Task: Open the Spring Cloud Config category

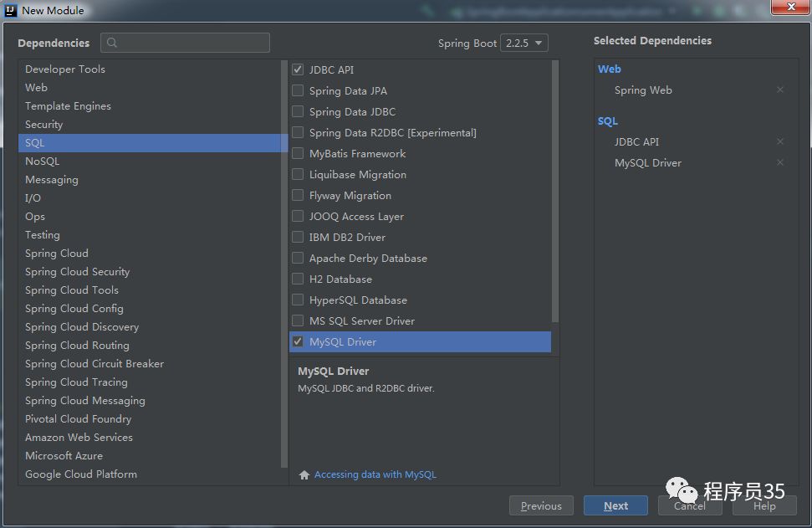Action: coord(150,308)
